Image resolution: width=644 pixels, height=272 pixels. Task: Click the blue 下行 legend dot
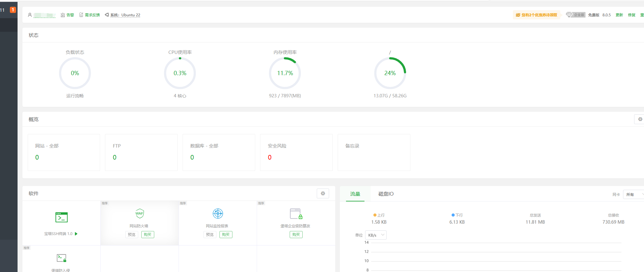pos(453,215)
